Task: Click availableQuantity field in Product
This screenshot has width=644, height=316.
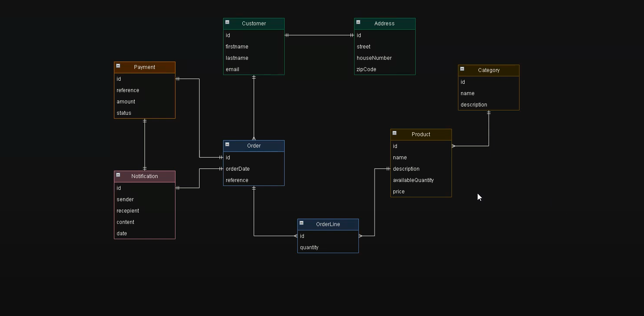Action: click(x=413, y=180)
